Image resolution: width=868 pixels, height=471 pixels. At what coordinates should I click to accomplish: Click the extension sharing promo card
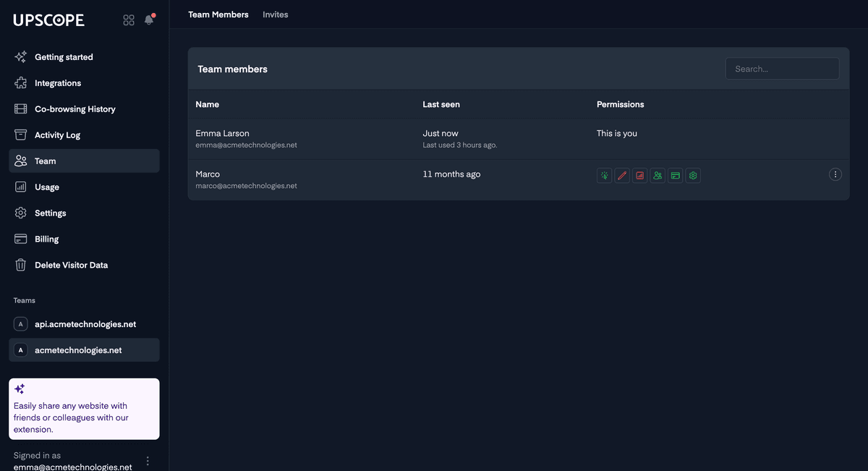84,409
